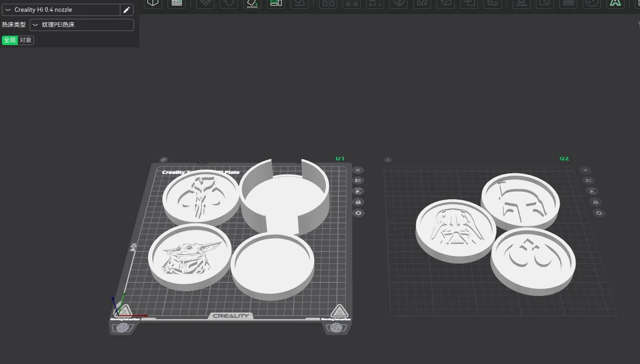The image size is (640, 364).
Task: Toggle the lock on plate 02
Action: coord(595,202)
